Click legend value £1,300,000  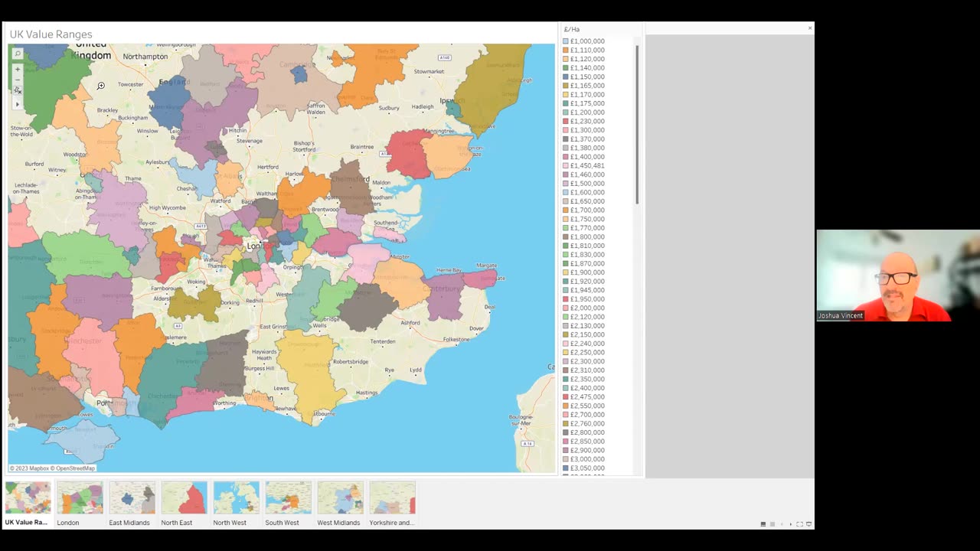[x=587, y=130]
